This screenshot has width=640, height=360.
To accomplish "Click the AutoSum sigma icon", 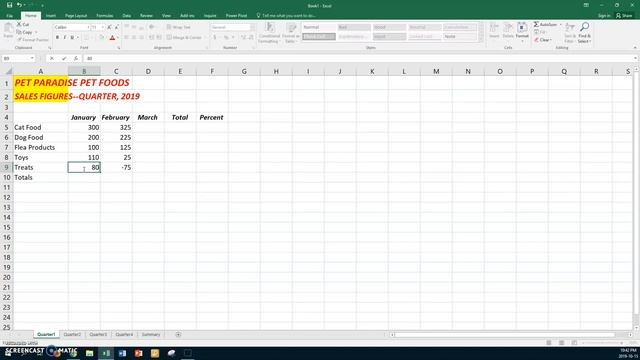I will [536, 24].
